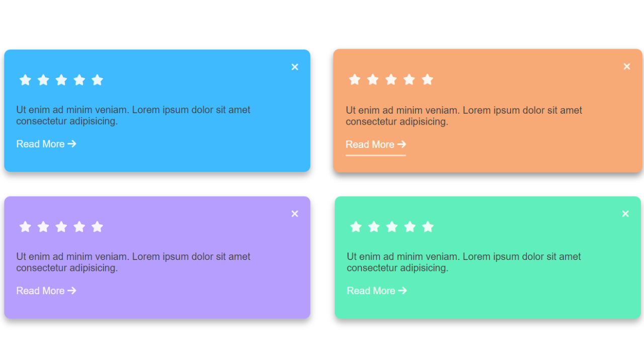Click review text on the orange card
Screen dimensions: 644x362
point(463,116)
